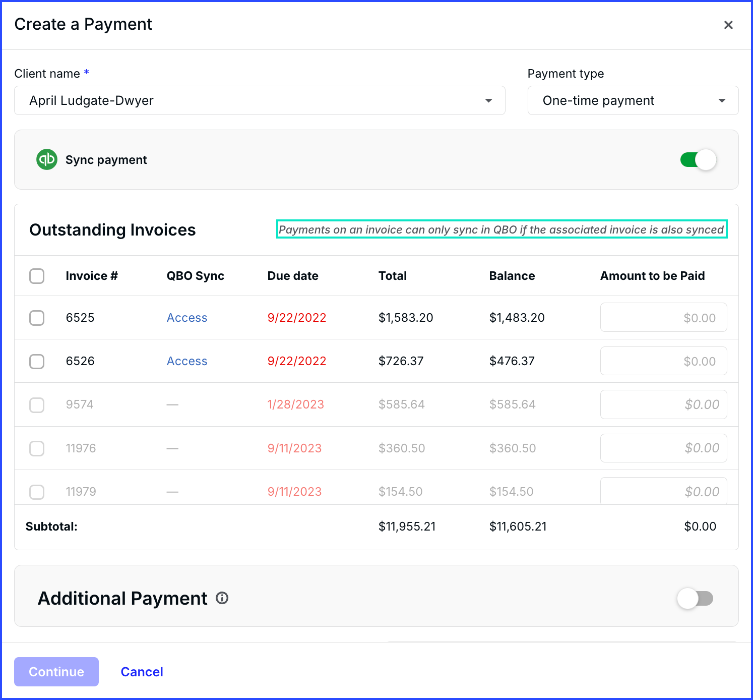The width and height of the screenshot is (753, 700).
Task: Open the Access link for invoice 6525
Action: [x=187, y=318]
